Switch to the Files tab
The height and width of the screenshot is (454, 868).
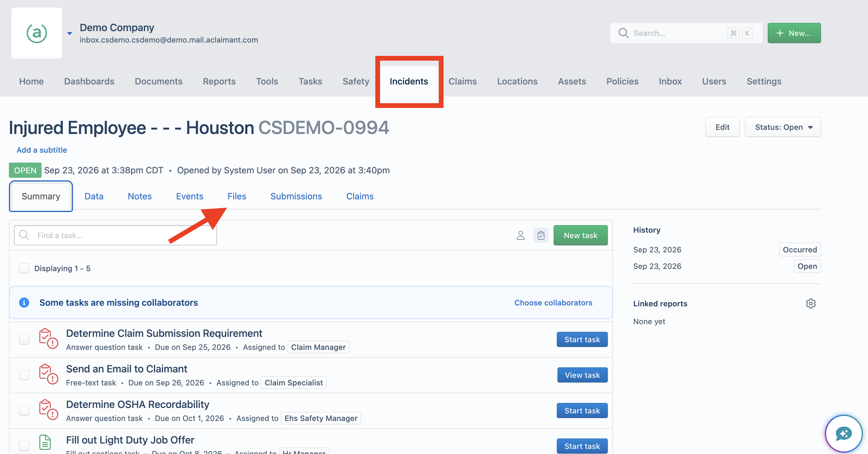237,196
